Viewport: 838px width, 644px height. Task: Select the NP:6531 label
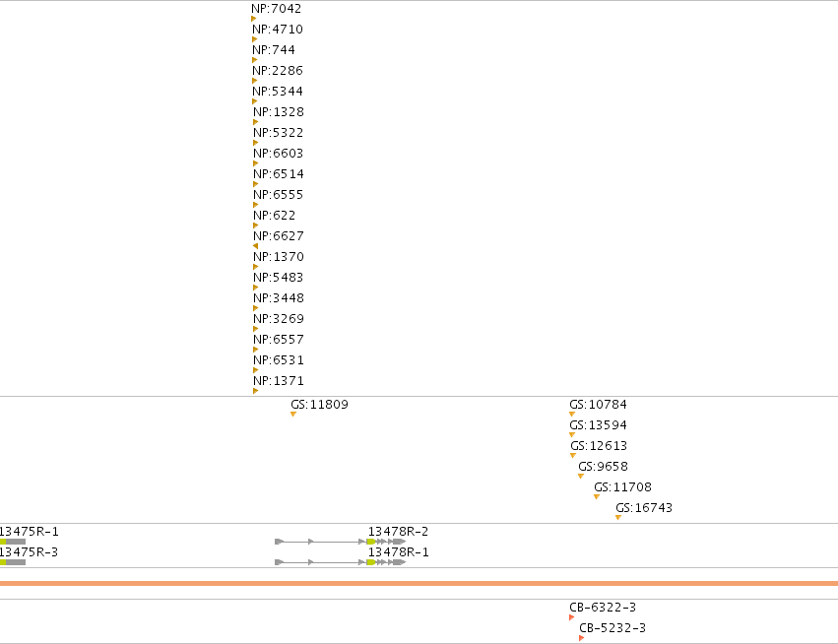279,360
